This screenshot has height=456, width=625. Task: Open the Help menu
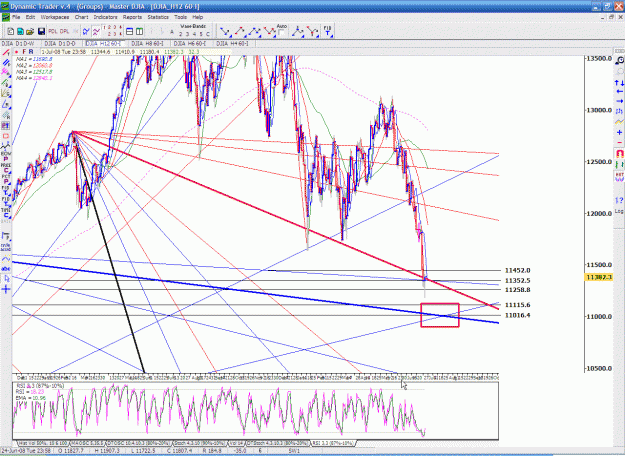pos(198,17)
